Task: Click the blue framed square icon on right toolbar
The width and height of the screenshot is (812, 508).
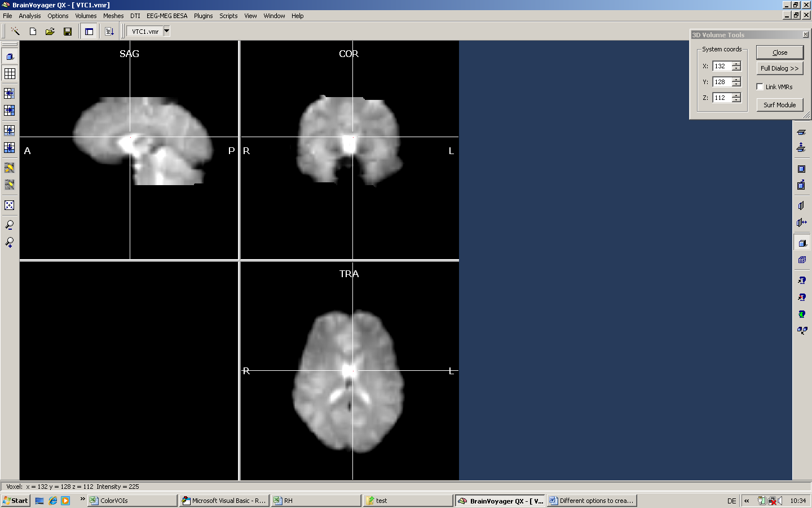Action: 801,169
